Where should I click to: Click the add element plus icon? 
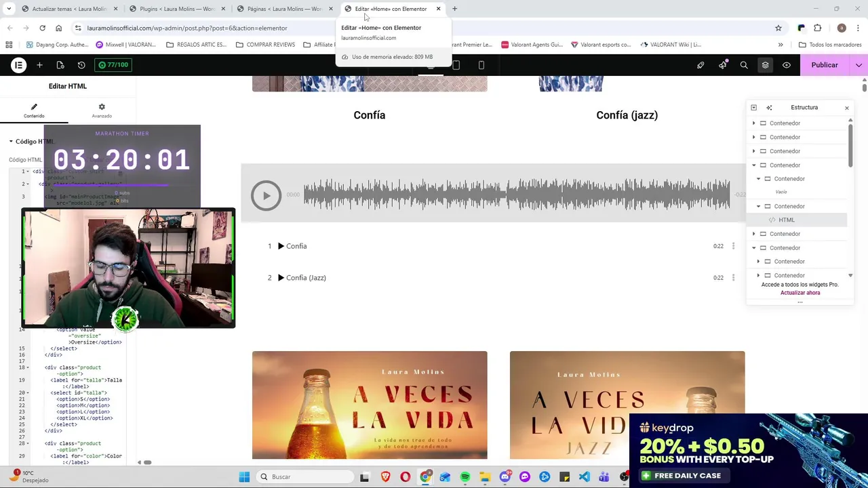click(x=39, y=65)
